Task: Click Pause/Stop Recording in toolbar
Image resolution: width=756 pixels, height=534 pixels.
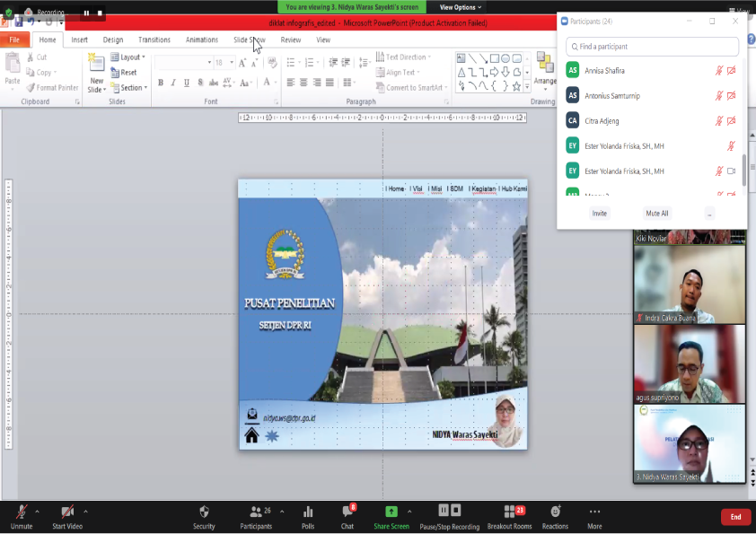Action: coord(449,517)
